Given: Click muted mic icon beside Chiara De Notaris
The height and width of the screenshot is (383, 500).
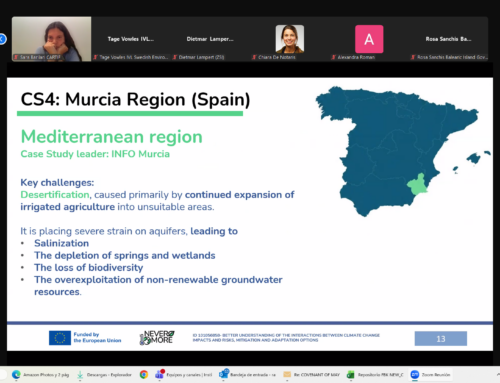Looking at the screenshot, I should tap(254, 57).
